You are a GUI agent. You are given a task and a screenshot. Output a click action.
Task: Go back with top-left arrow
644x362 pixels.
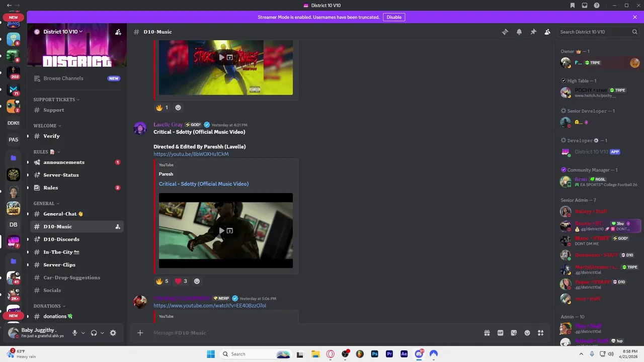coord(9,5)
